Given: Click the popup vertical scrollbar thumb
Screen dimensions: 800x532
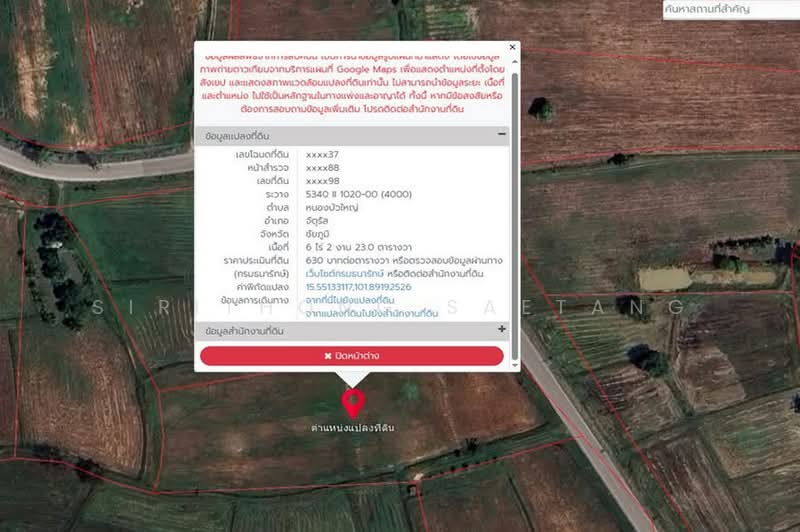Looking at the screenshot, I should click(515, 216).
